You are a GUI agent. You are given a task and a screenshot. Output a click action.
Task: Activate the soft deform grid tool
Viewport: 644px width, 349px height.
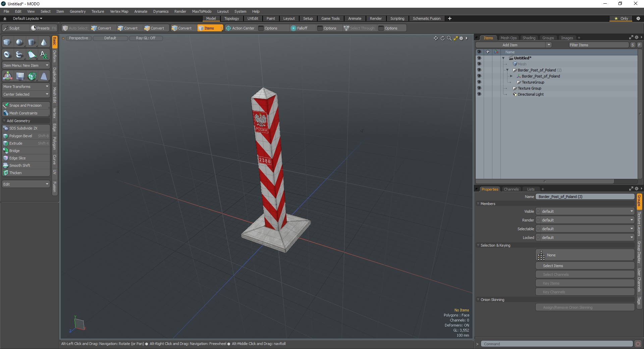click(20, 76)
